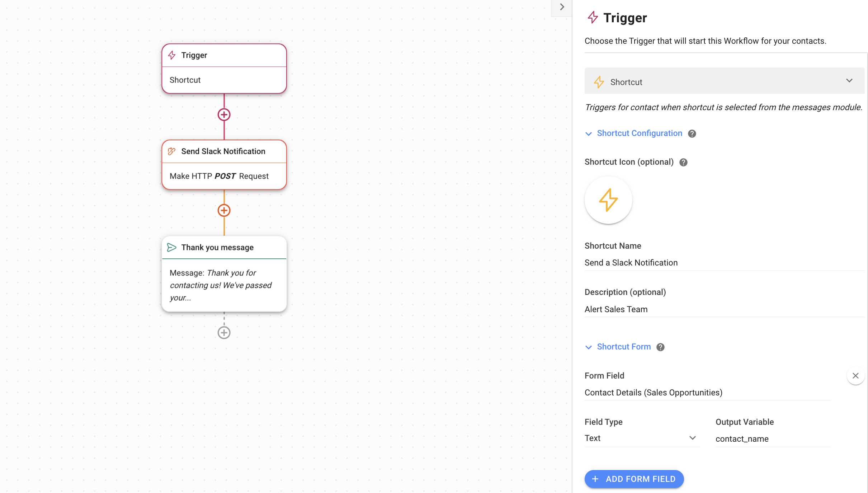Image resolution: width=868 pixels, height=493 pixels.
Task: Click the Shortcut Form help icon
Action: [x=660, y=346]
